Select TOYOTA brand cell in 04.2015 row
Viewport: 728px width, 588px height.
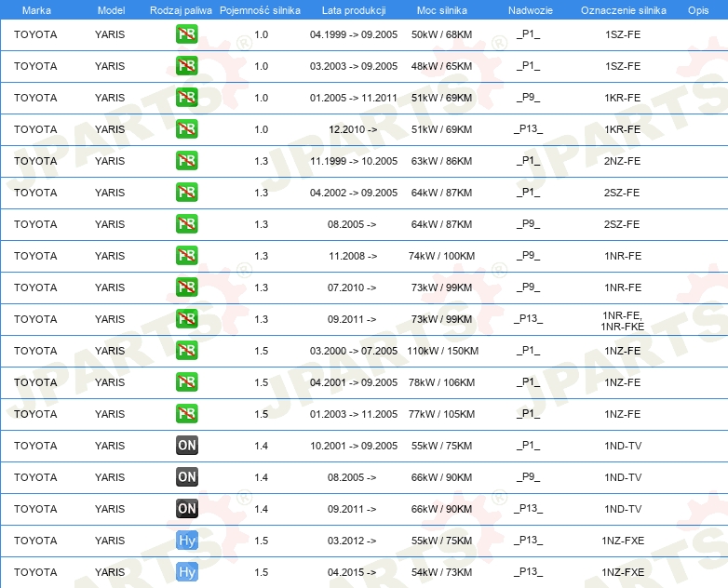[x=35, y=572]
